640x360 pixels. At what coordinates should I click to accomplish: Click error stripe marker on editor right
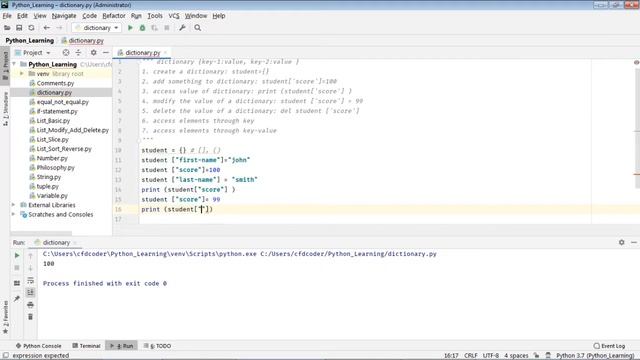pyautogui.click(x=636, y=174)
